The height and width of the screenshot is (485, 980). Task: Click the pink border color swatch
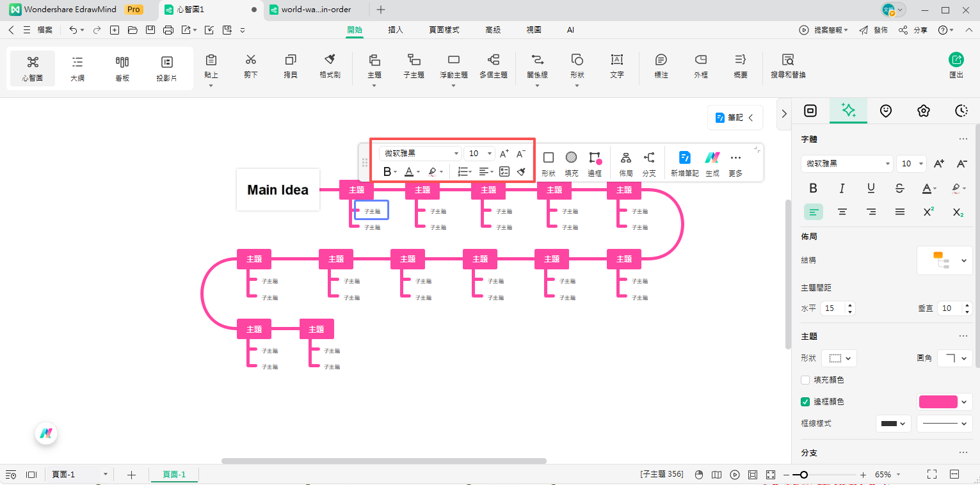[x=938, y=402]
